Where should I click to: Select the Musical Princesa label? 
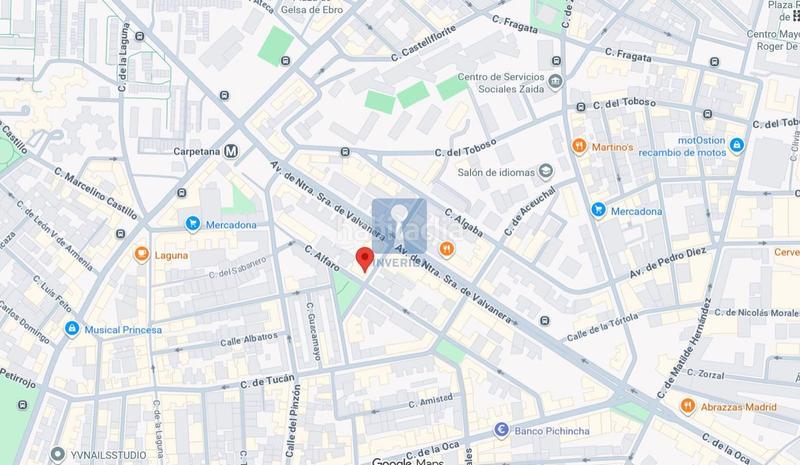[123, 330]
